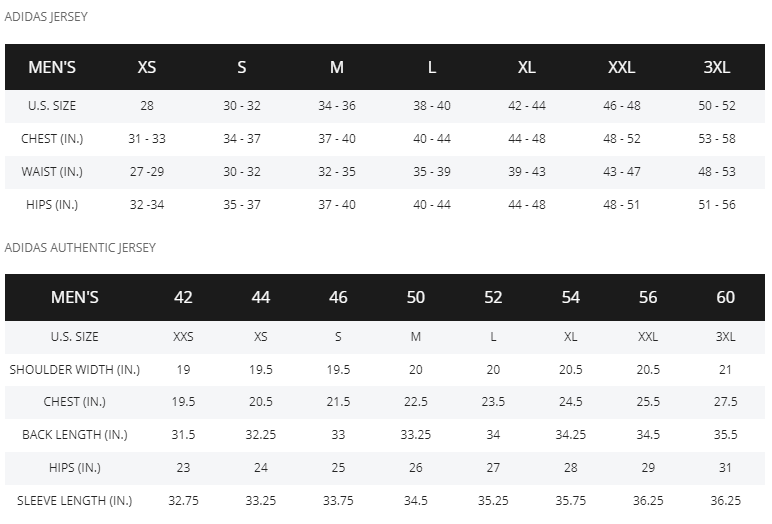Click the 27 -29 waist cell
Image resolution: width=772 pixels, height=524 pixels.
[147, 171]
